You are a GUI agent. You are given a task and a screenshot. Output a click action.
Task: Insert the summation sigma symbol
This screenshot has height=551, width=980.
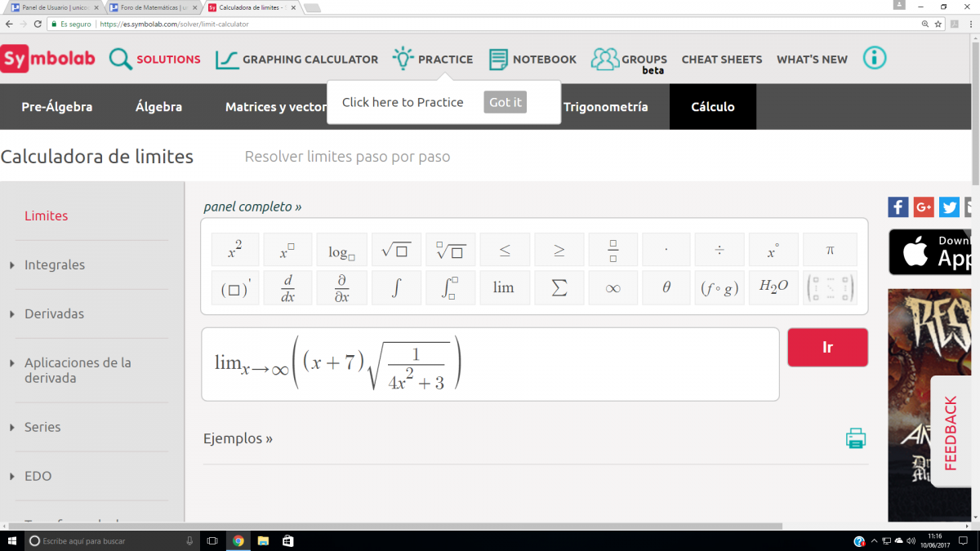point(559,288)
